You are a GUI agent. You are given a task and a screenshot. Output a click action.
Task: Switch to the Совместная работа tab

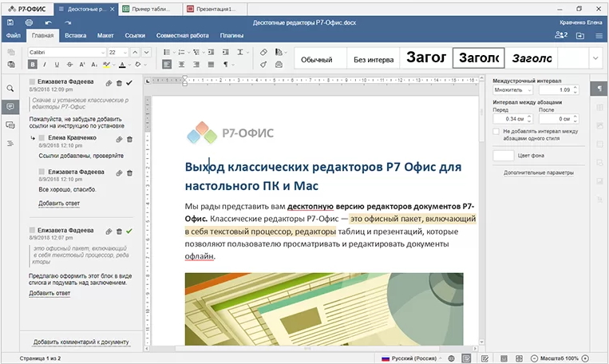point(183,35)
